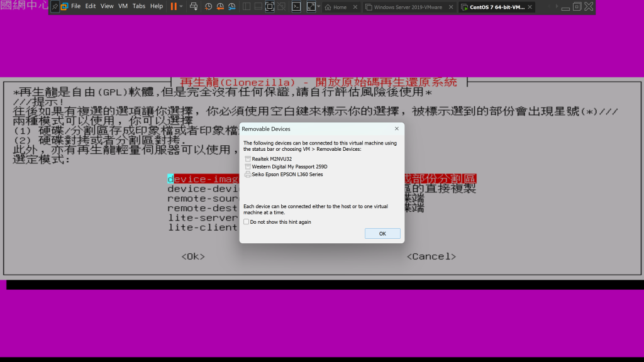Open the console view icon
This screenshot has width=644, height=362.
(296, 6)
